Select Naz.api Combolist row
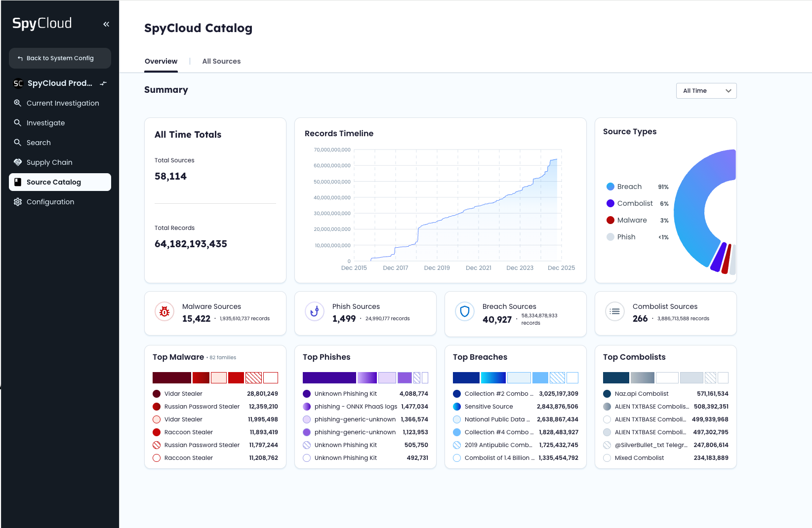This screenshot has width=812, height=528. pyautogui.click(x=666, y=394)
